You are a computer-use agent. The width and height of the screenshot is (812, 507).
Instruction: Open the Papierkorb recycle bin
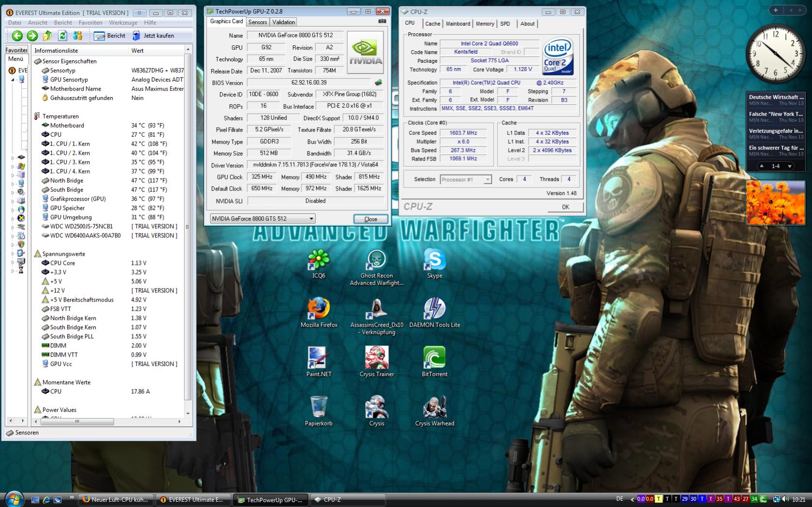click(x=319, y=412)
